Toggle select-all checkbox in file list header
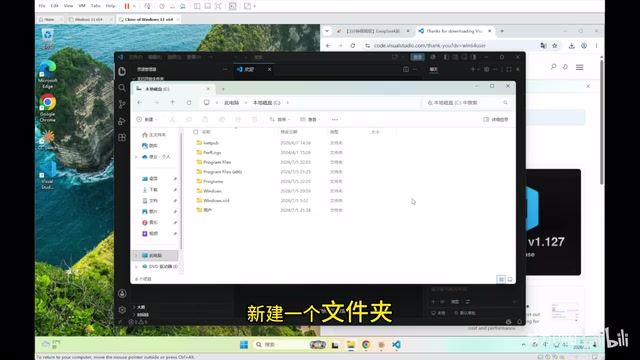This screenshot has width=640, height=360. [x=196, y=132]
